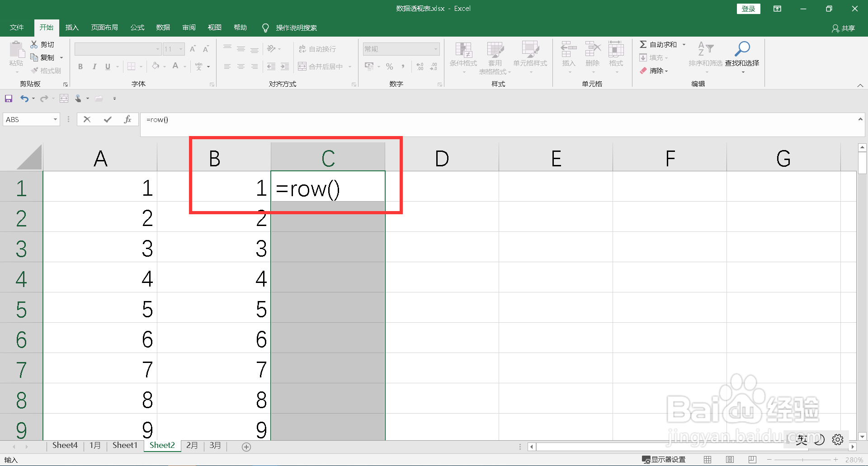Toggle Middle vertical alignment
Viewport: 868px width, 466px height.
(241, 49)
